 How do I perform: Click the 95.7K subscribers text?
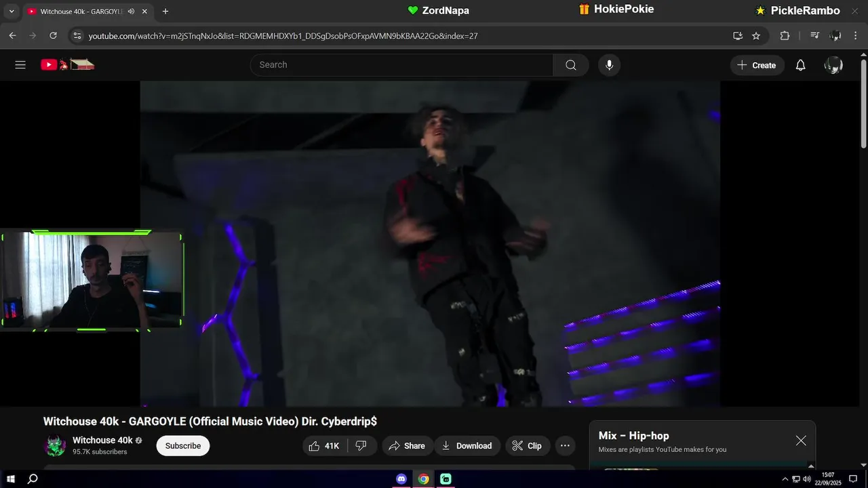point(100,452)
